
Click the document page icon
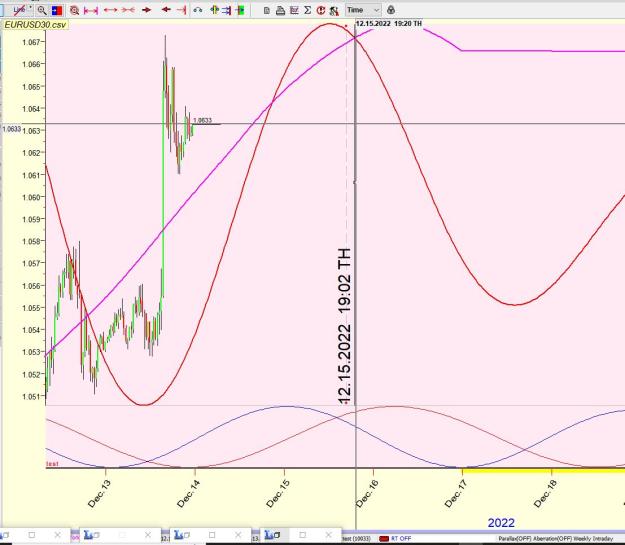(x=267, y=10)
